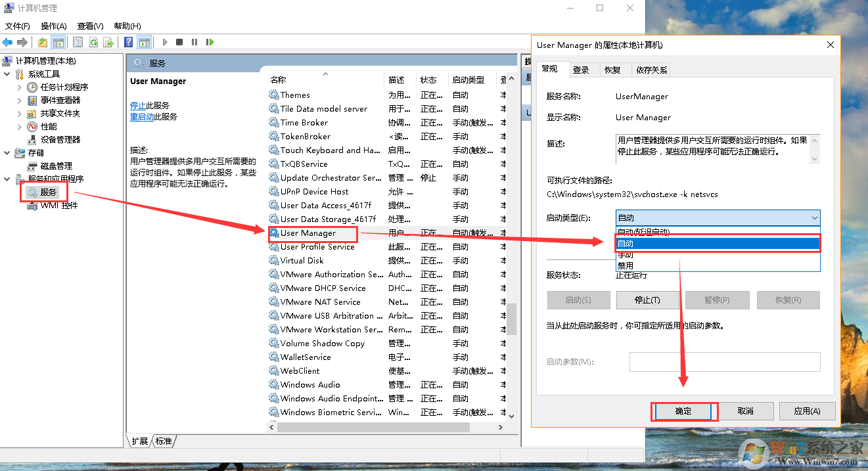This screenshot has height=471, width=868.
Task: Open the 操作(A) menu
Action: click(54, 26)
